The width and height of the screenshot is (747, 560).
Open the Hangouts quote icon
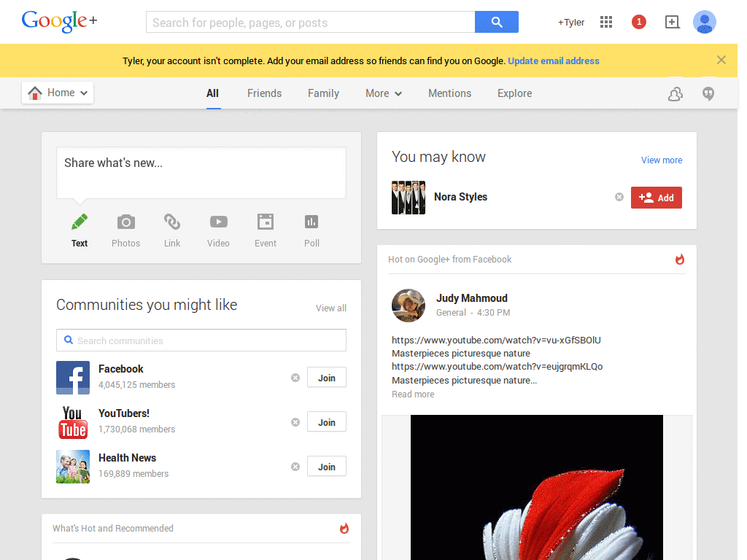[x=708, y=94]
